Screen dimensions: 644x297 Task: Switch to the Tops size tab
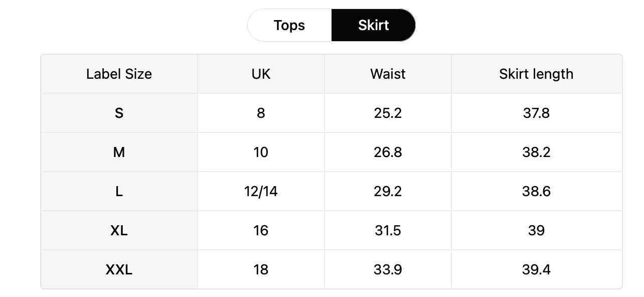coord(289,25)
